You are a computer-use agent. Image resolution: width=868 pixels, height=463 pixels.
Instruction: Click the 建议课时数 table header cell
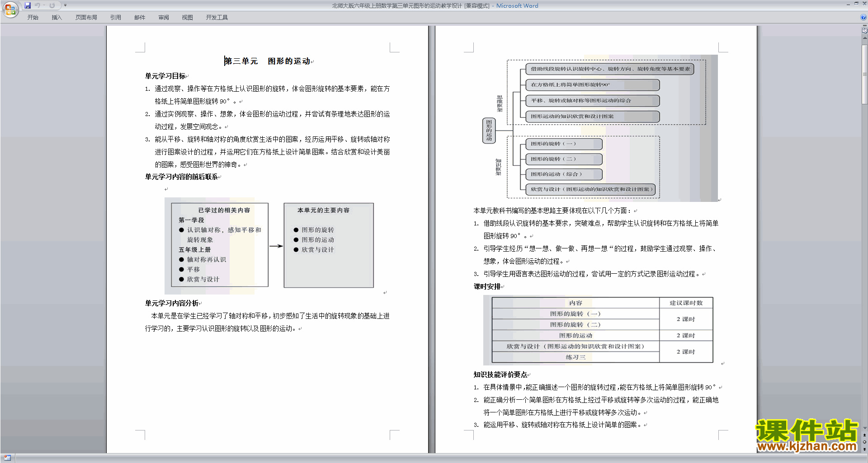(686, 303)
